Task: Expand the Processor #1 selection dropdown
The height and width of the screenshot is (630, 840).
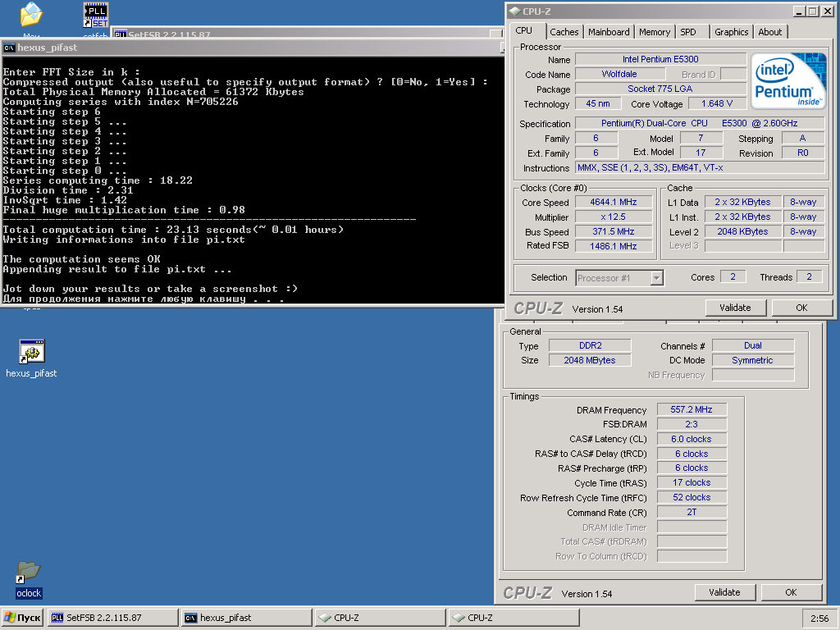Action: point(657,278)
